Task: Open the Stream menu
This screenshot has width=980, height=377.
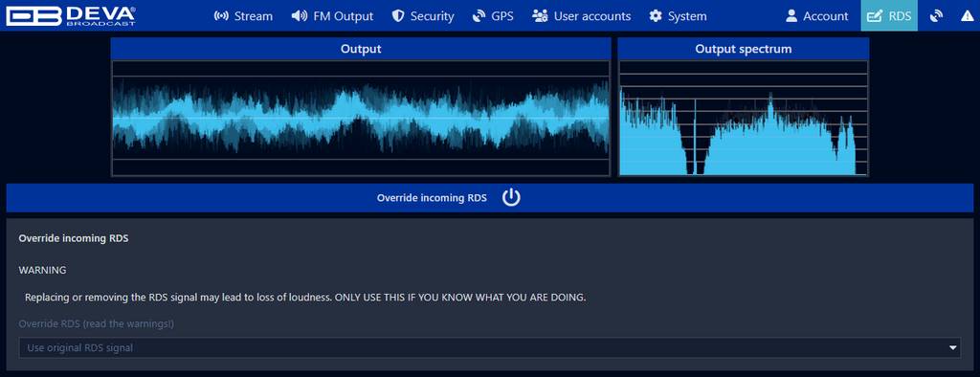Action: tap(243, 16)
